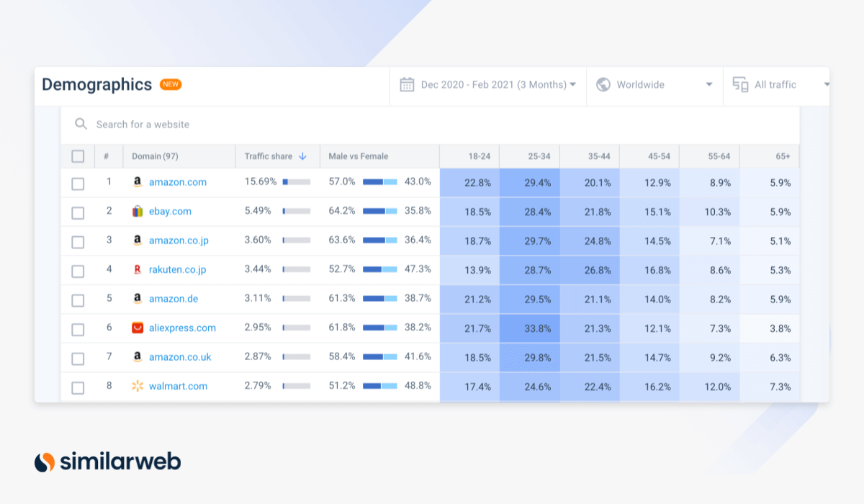Open the Dec 2020 - Feb 2021 date dropdown
Viewport: 864px width, 504px height.
488,84
